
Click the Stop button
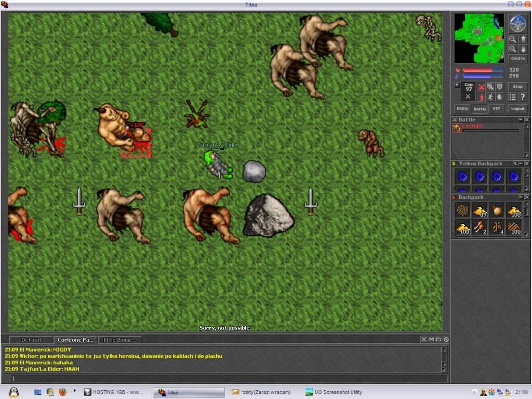tap(517, 87)
